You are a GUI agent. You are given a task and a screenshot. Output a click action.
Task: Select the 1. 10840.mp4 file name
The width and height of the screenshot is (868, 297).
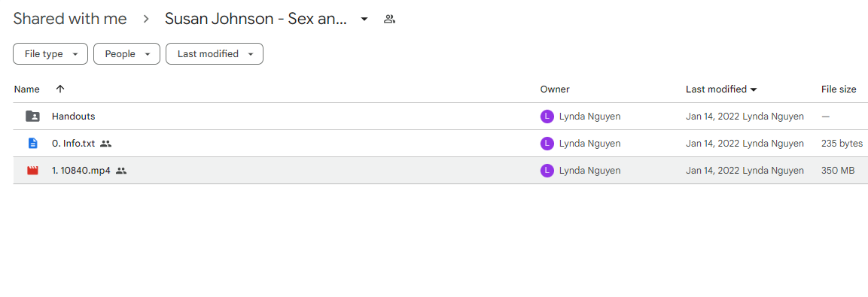click(81, 171)
